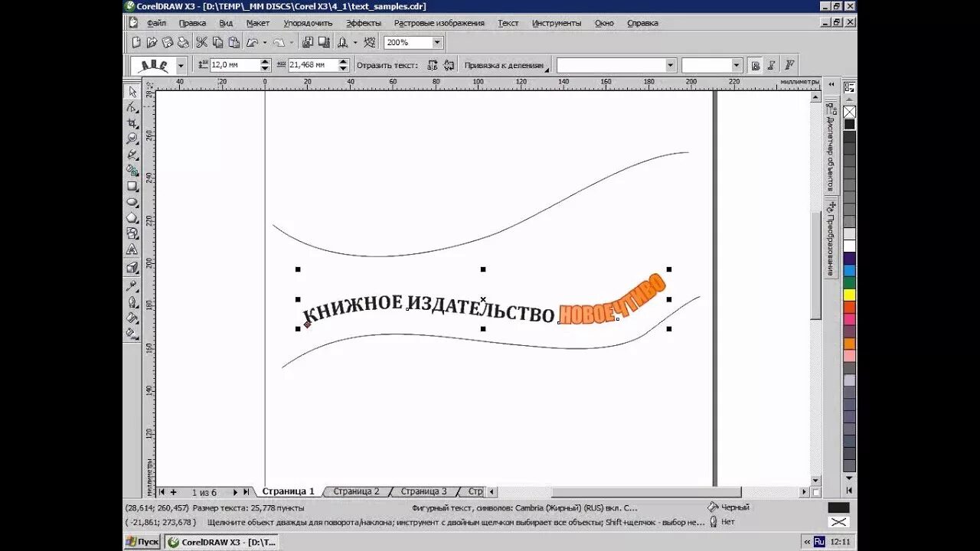Image resolution: width=980 pixels, height=551 pixels.
Task: Increase distance from path value
Action: pos(265,62)
